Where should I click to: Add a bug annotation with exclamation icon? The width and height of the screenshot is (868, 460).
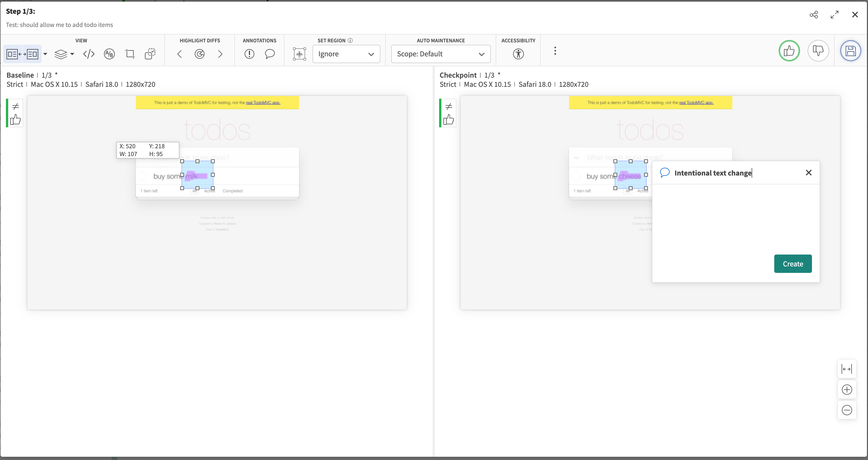pyautogui.click(x=249, y=54)
